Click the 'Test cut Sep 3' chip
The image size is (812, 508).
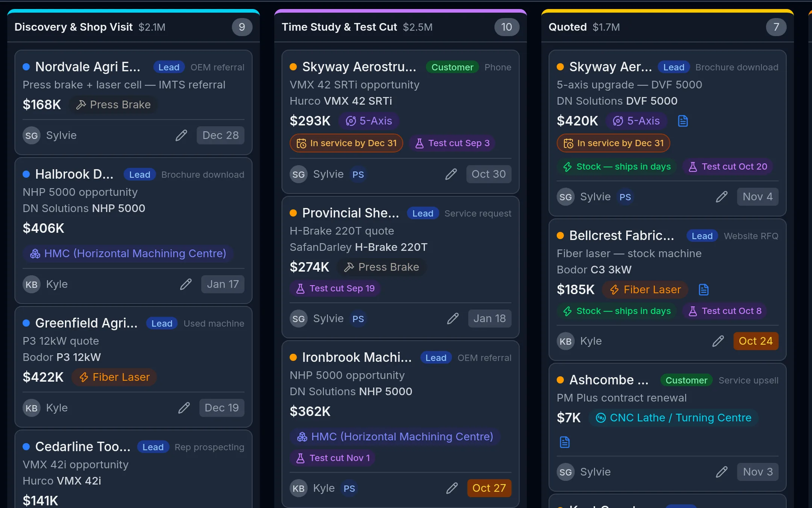coord(452,143)
